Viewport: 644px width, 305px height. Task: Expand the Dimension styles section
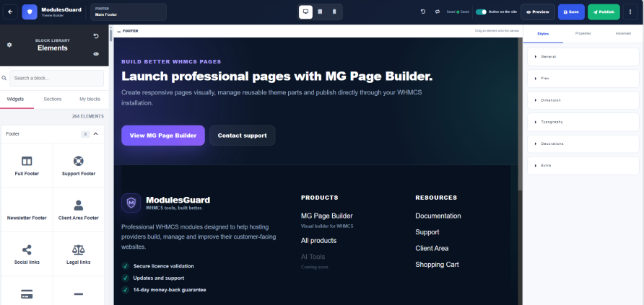[x=583, y=100]
